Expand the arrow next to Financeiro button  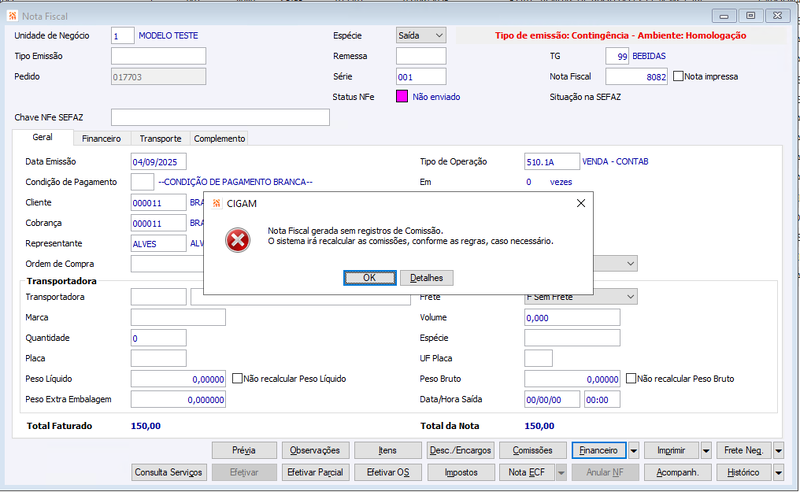(633, 451)
